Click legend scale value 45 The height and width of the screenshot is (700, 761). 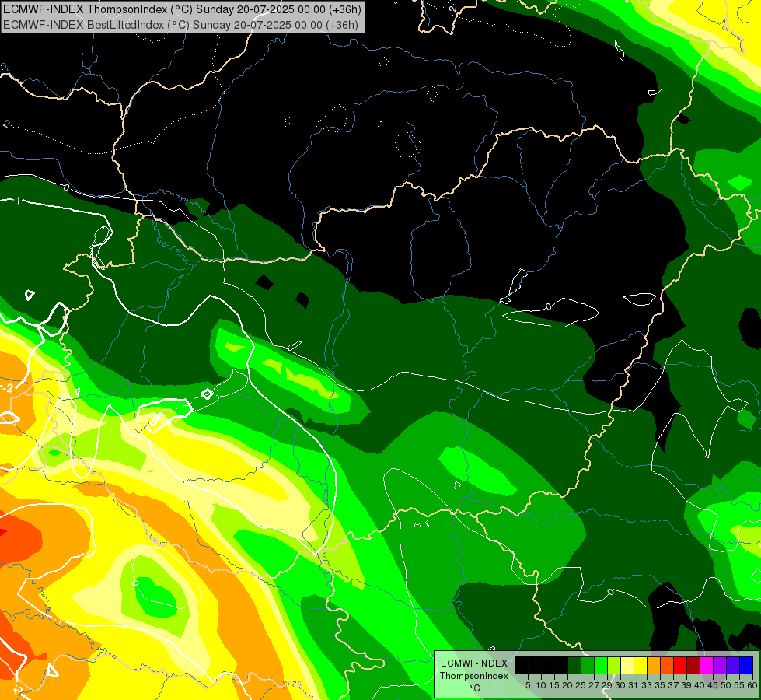coord(713,685)
